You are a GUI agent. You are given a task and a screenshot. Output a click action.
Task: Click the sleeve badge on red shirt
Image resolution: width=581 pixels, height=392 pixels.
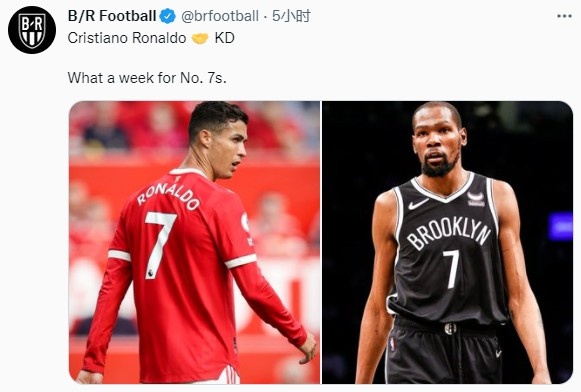pos(245,222)
